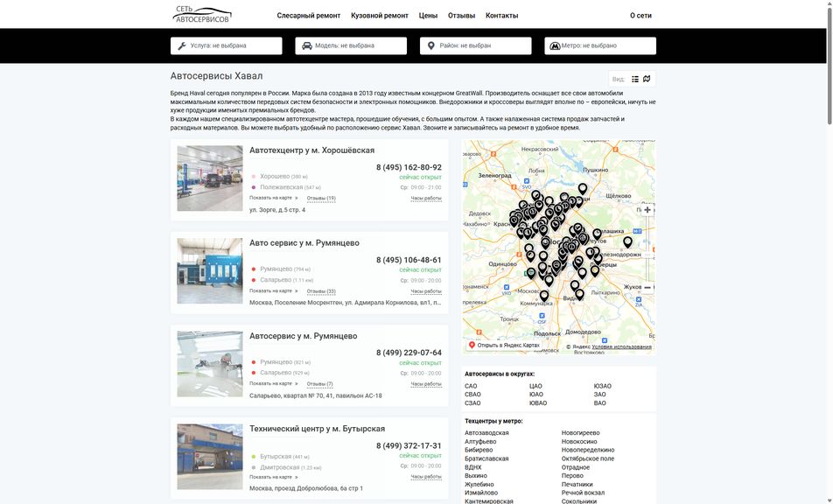Open Алтуфьево metro link
The height and width of the screenshot is (504, 833).
click(480, 441)
